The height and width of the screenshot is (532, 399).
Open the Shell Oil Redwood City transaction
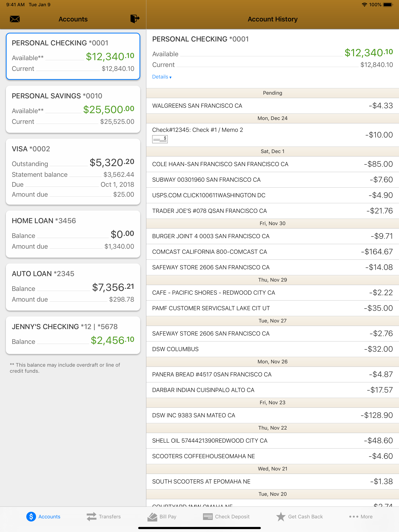tap(272, 441)
